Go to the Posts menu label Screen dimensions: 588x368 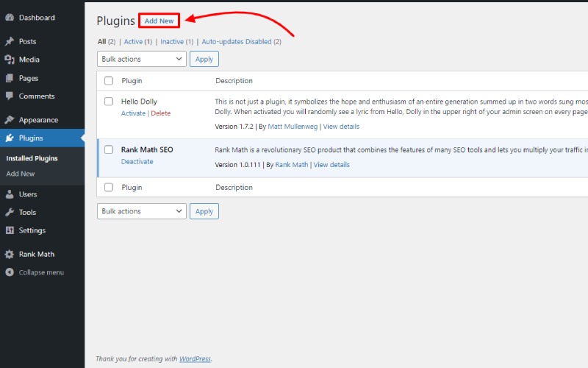(x=28, y=41)
